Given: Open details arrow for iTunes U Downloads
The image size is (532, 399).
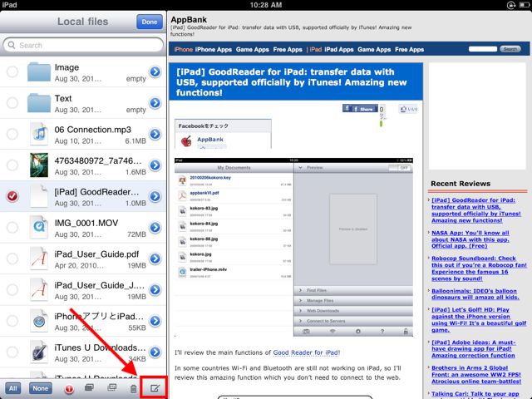Looking at the screenshot, I should pyautogui.click(x=155, y=352).
